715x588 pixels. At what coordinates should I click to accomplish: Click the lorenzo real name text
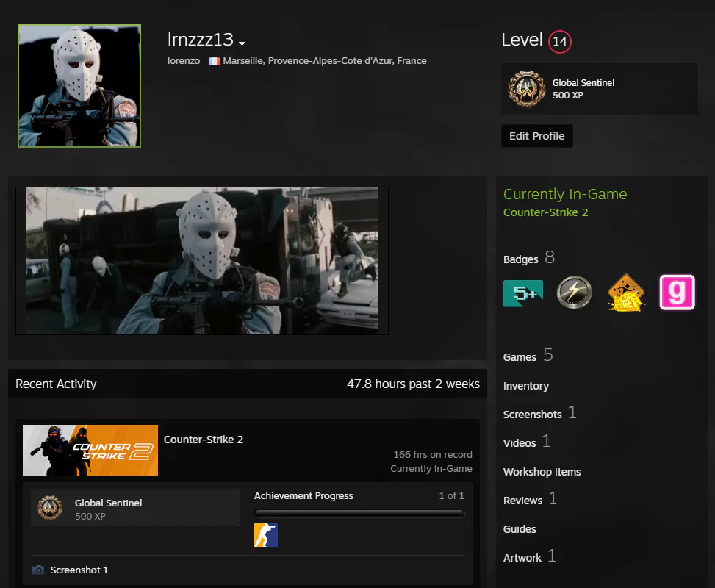(x=184, y=61)
